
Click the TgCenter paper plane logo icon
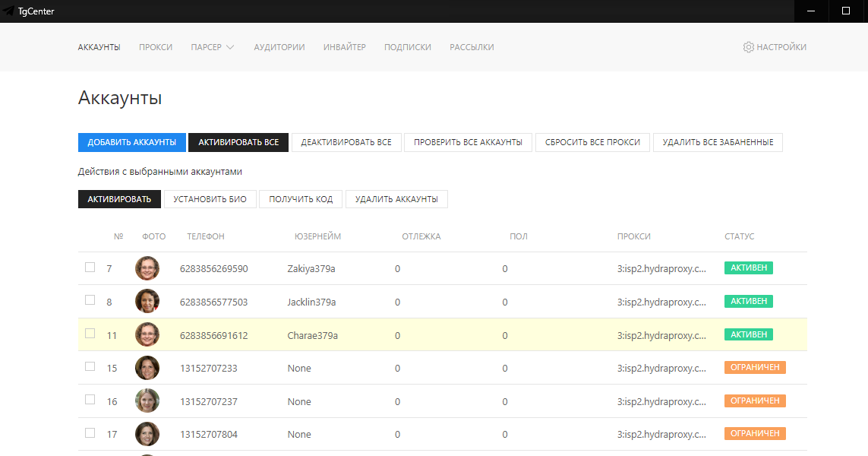point(8,11)
